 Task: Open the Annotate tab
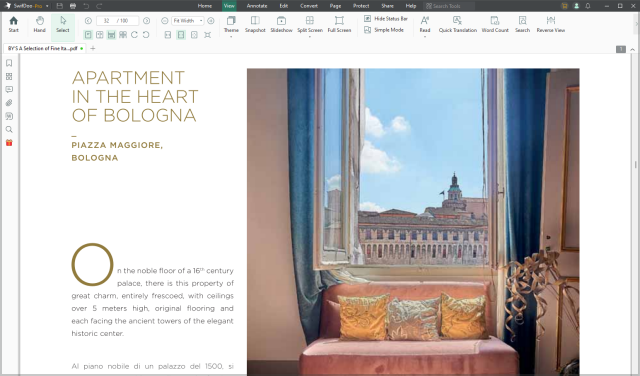257,6
